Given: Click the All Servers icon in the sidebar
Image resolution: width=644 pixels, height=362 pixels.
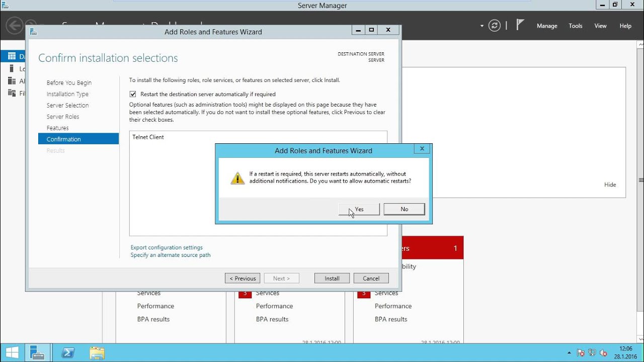Looking at the screenshot, I should (12, 81).
